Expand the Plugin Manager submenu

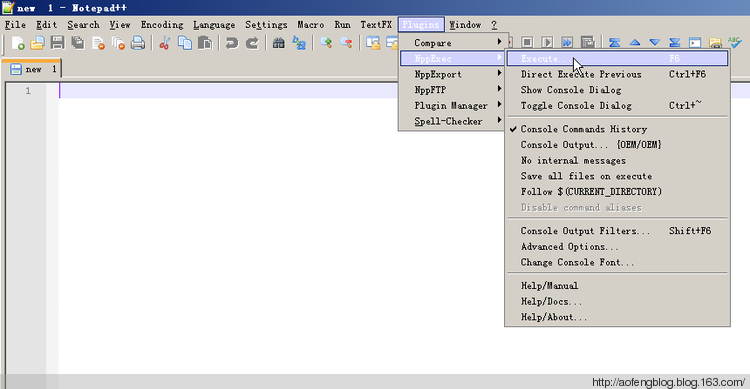click(452, 106)
